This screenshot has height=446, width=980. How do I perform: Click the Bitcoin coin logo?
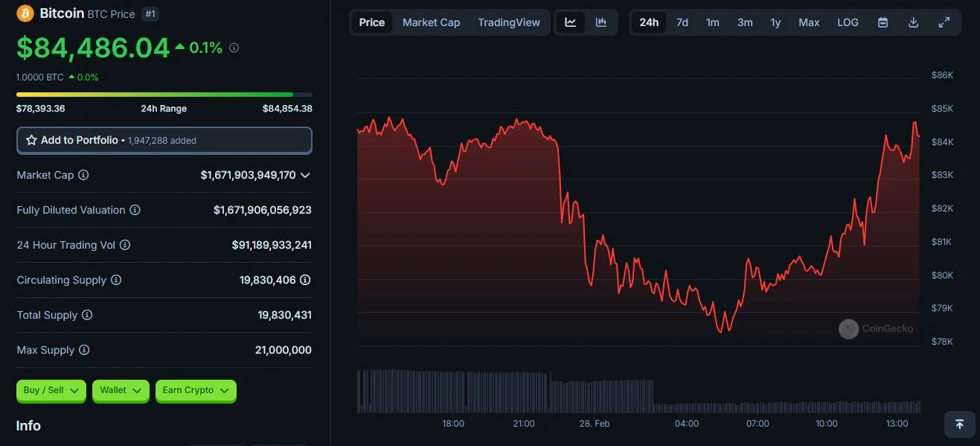click(x=25, y=13)
